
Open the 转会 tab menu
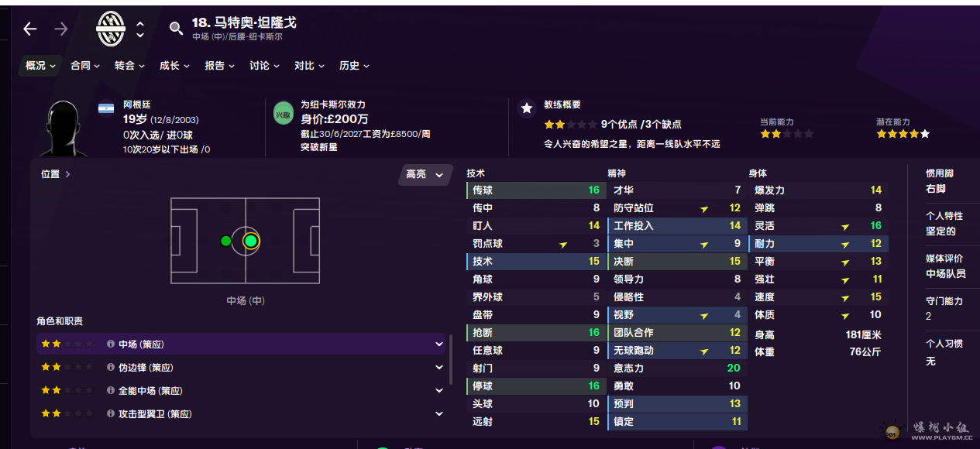[x=129, y=66]
